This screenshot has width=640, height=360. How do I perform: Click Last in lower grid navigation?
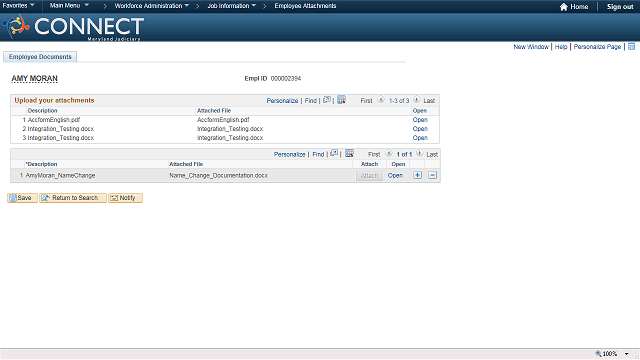click(432, 154)
